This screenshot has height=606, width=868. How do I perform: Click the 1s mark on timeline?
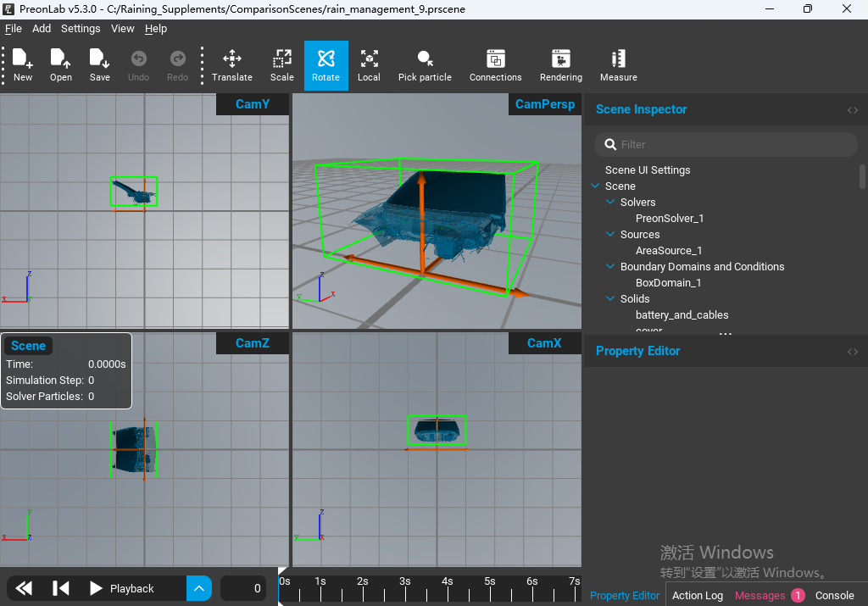point(320,581)
